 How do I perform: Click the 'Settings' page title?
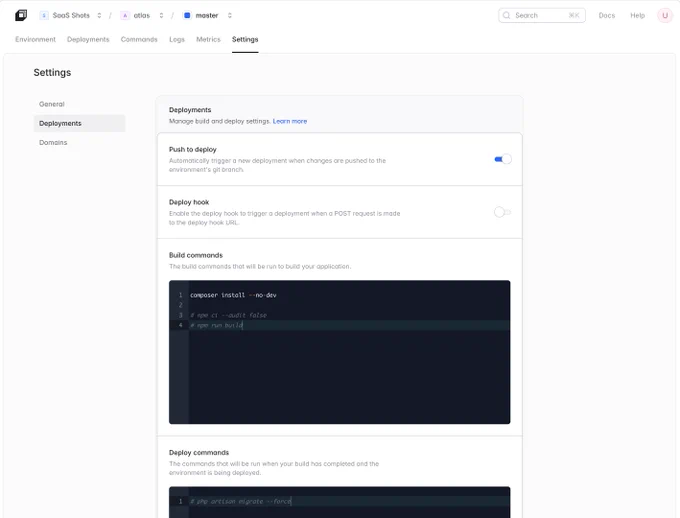52,72
